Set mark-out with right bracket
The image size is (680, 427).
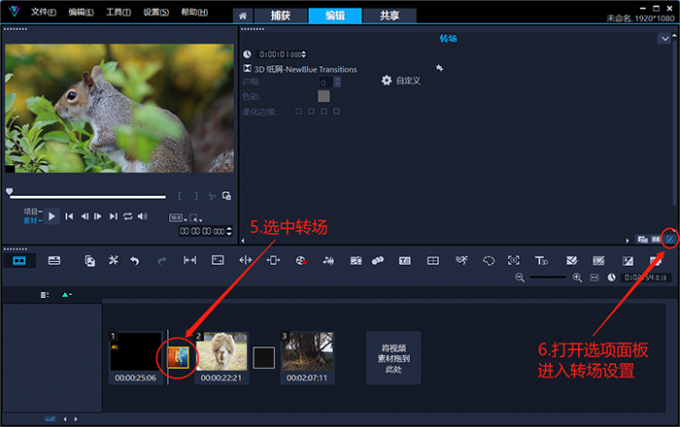(x=196, y=196)
